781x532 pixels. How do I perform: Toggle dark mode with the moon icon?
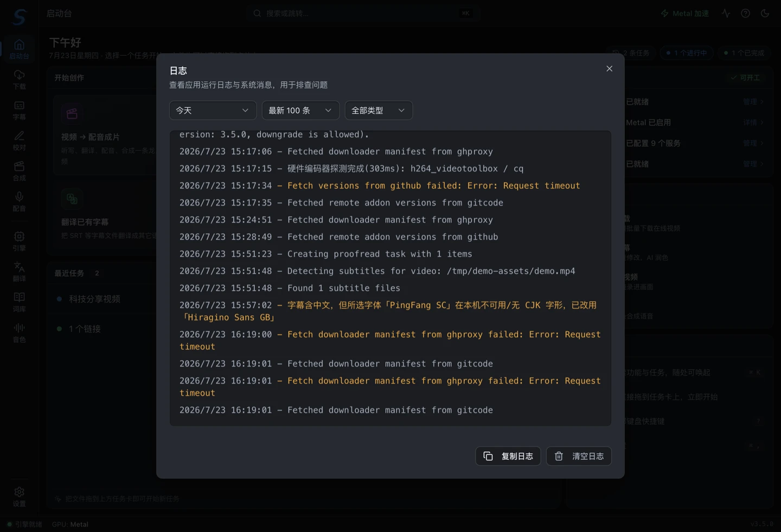(x=765, y=13)
